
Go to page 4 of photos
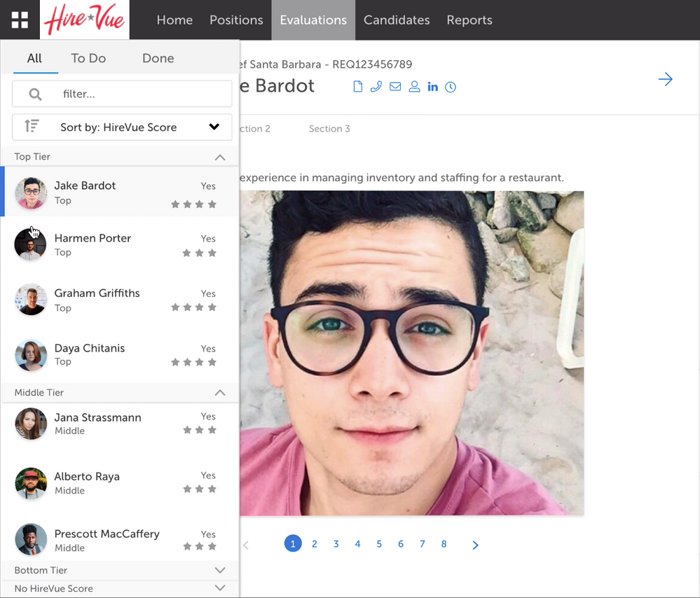357,544
